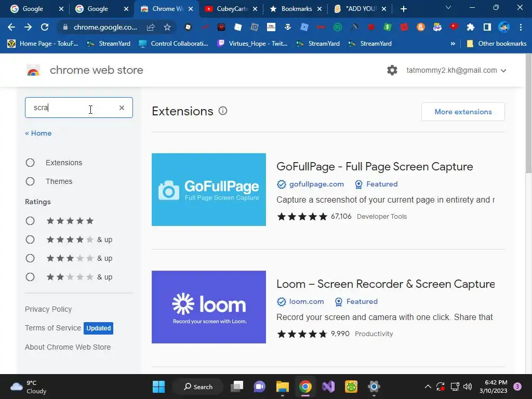
Task: Show hidden system tray icons
Action: tap(428, 387)
